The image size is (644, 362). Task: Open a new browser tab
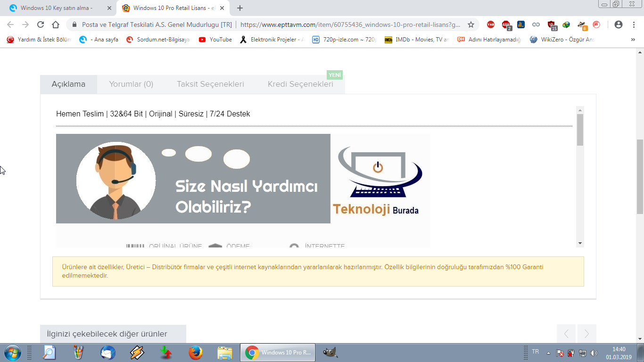click(x=240, y=8)
